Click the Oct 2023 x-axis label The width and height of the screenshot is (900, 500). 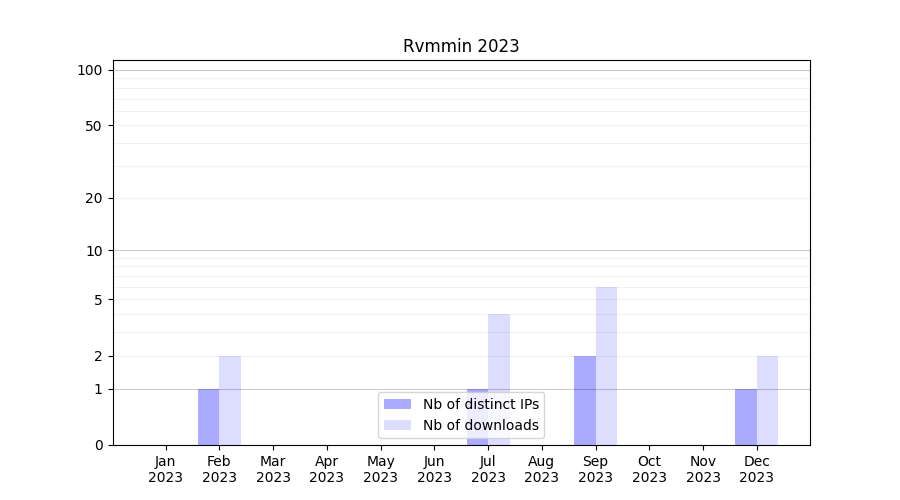(x=649, y=469)
